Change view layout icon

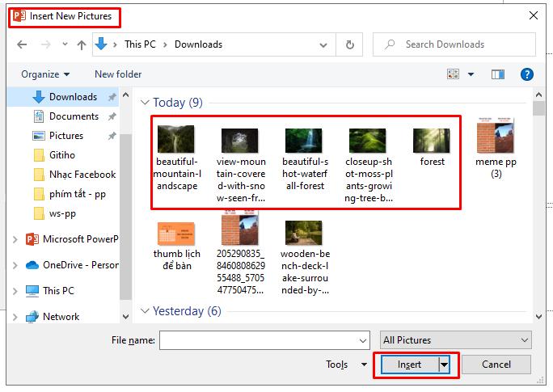point(454,74)
